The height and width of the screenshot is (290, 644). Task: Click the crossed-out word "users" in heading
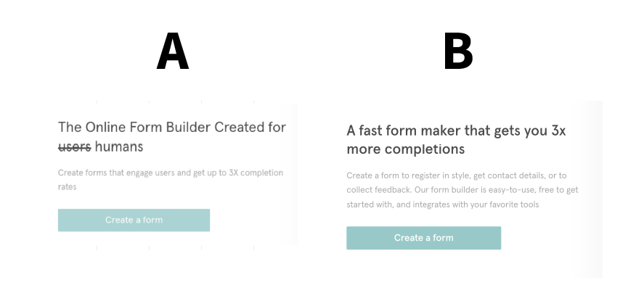[x=74, y=146]
